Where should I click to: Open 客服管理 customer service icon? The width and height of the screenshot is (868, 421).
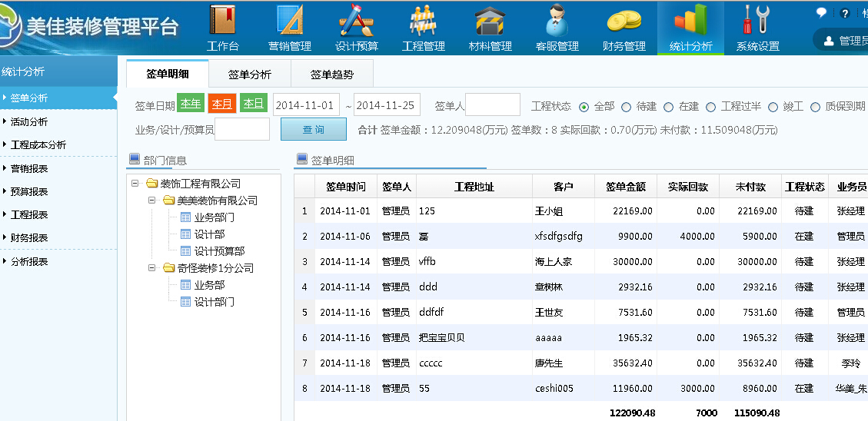[x=557, y=28]
